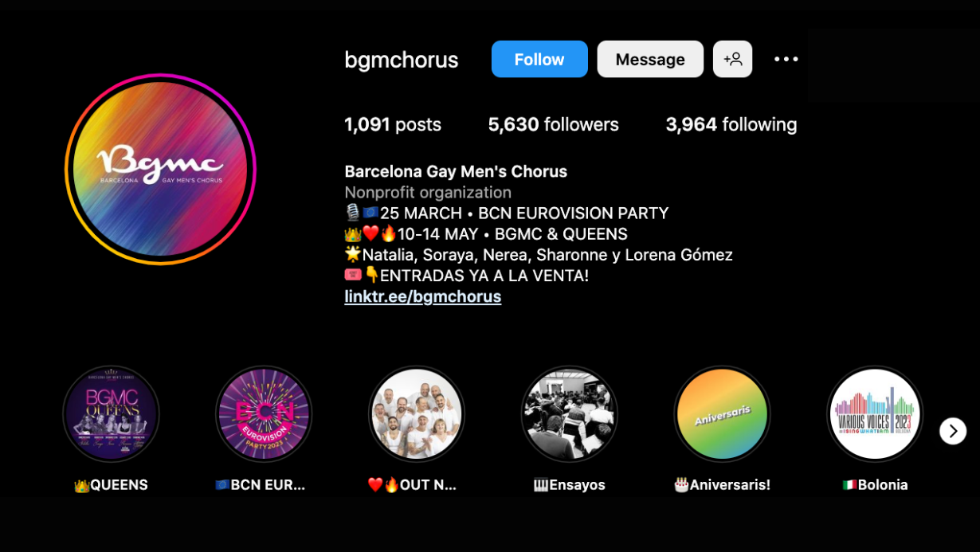The image size is (980, 552).
Task: Click the Aniversaris! highlight label text
Action: [722, 484]
